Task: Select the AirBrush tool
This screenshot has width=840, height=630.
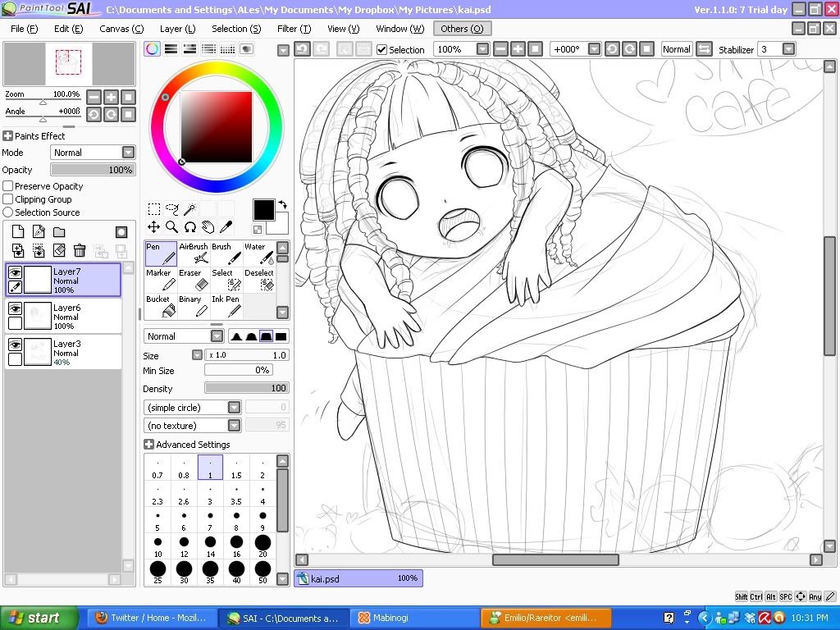Action: [193, 254]
